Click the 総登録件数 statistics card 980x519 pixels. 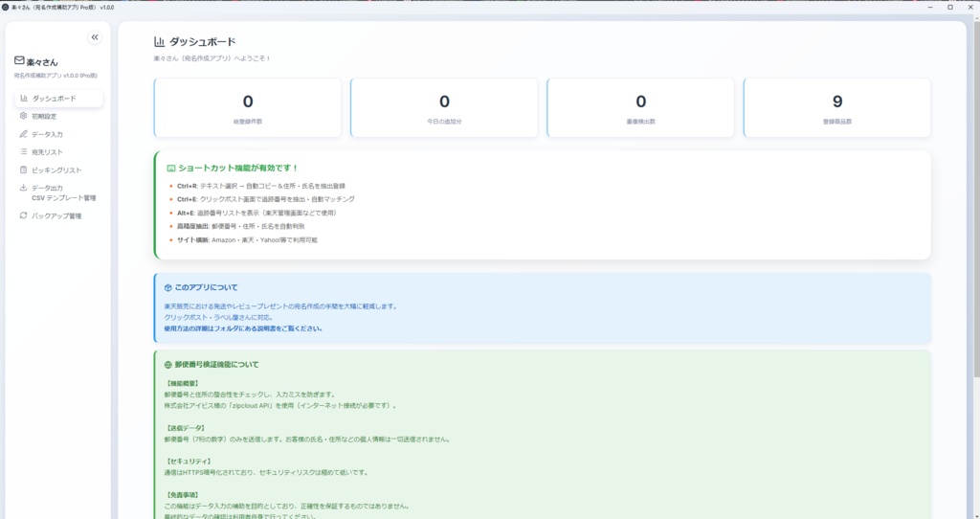click(x=248, y=107)
